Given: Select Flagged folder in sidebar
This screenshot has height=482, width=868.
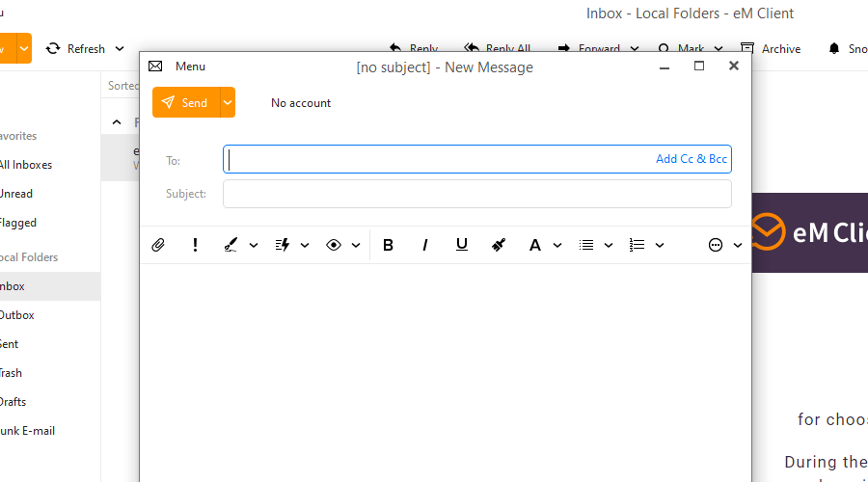Looking at the screenshot, I should point(18,223).
